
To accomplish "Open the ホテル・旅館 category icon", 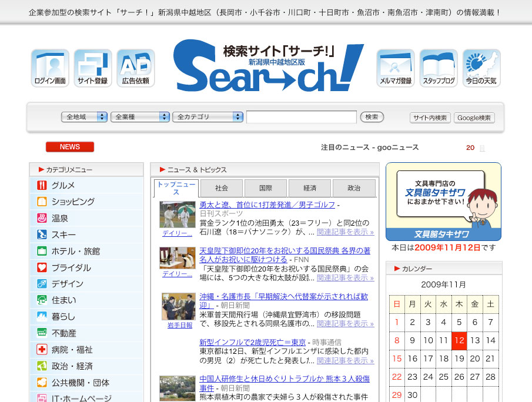I will coord(42,251).
